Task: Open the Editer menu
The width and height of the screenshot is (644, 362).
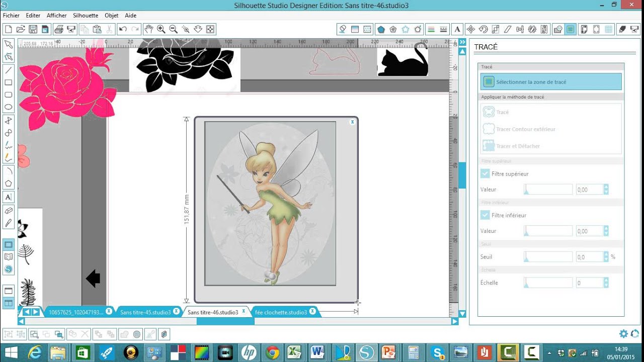Action: (x=33, y=16)
